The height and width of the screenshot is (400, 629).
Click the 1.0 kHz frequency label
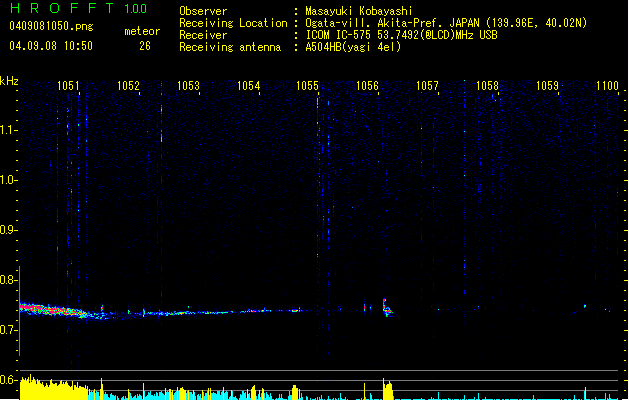(9, 180)
